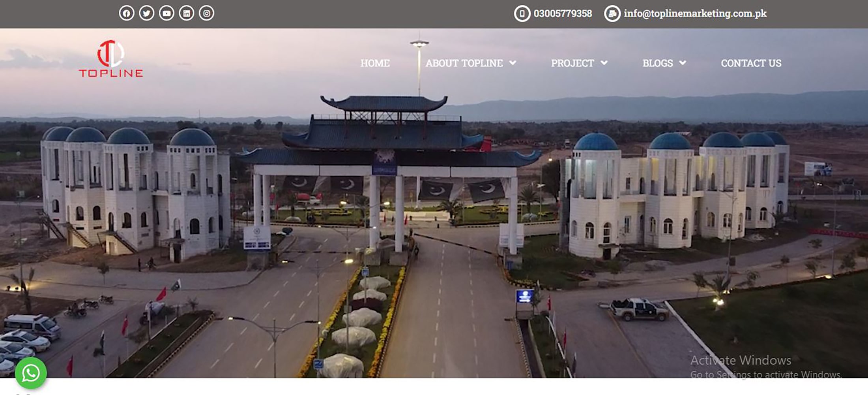Open the green WhatsApp chat button
The width and height of the screenshot is (868, 395).
coord(31,373)
